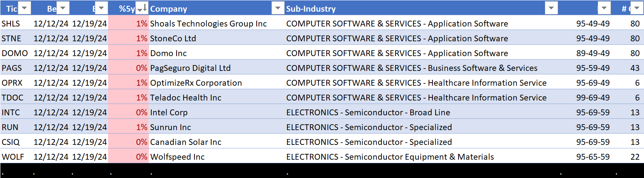Select the CSIQ ticker cell
This screenshot has width=644, height=178.
tap(11, 142)
